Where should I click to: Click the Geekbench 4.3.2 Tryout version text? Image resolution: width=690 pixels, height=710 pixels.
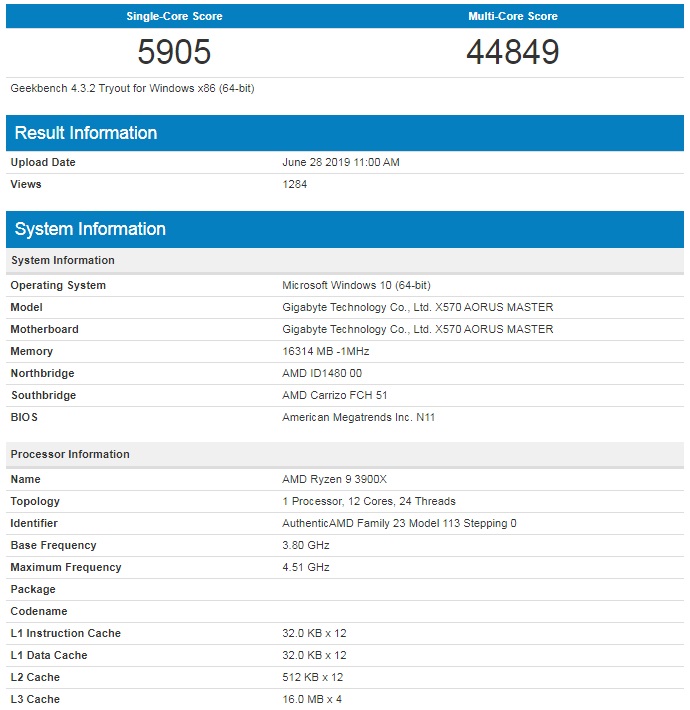pos(132,88)
